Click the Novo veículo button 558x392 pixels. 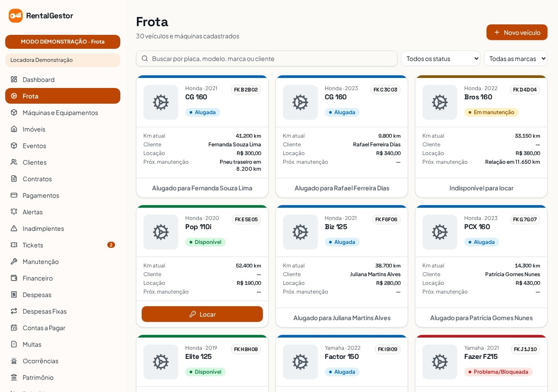coord(517,32)
